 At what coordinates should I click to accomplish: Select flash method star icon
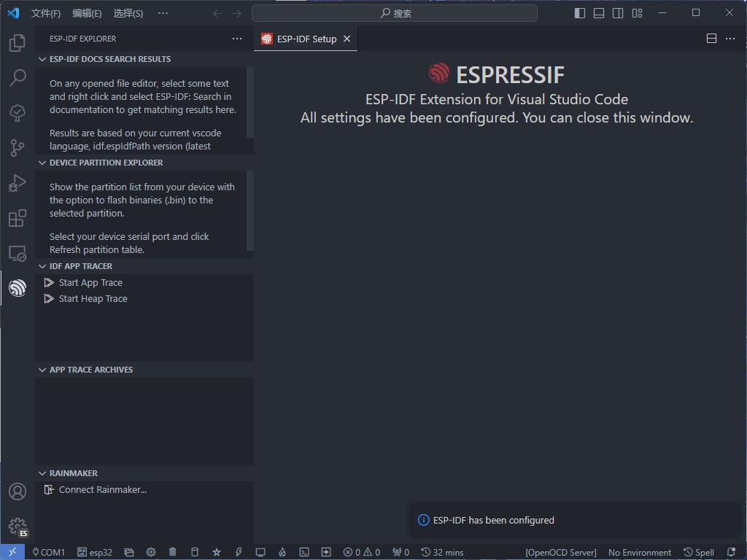pyautogui.click(x=217, y=552)
